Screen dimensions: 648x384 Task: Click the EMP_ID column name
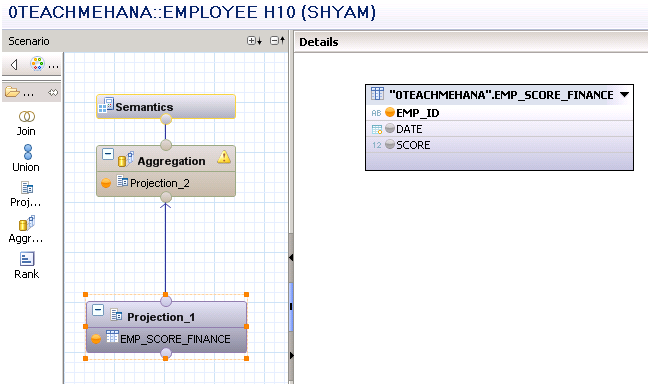pyautogui.click(x=417, y=113)
